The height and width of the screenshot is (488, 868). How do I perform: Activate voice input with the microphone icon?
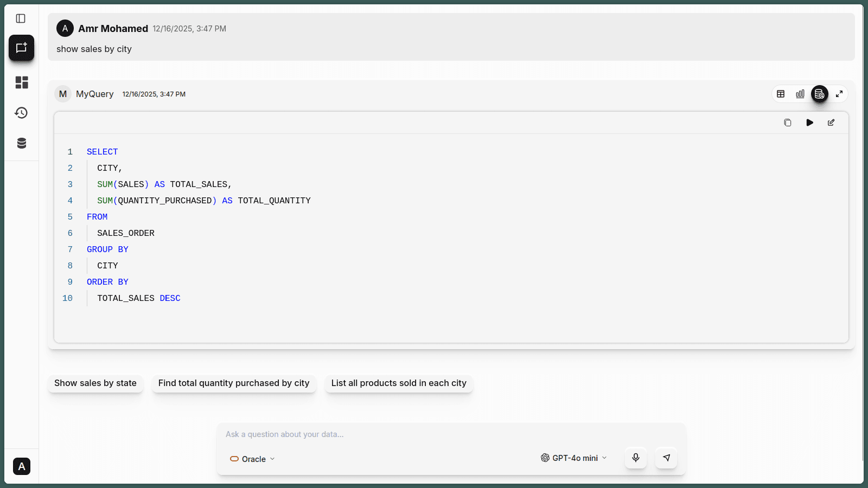(x=635, y=458)
